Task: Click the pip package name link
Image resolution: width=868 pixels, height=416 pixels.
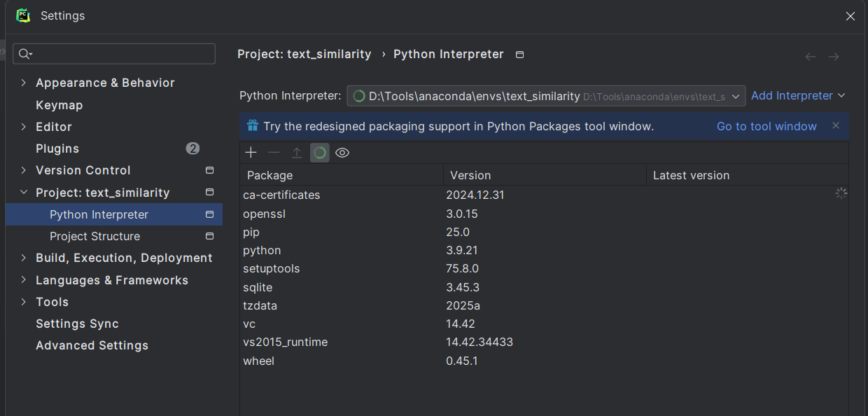Action: [251, 232]
